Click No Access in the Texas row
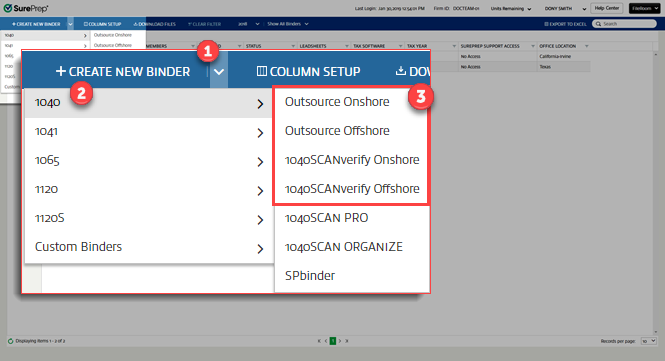Image resolution: width=665 pixels, height=361 pixels. point(471,67)
